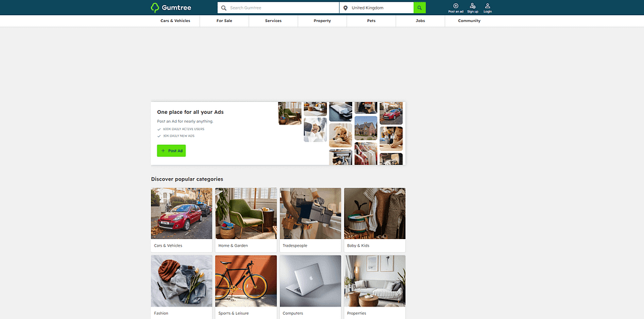Open the Home & Garden category card image
Viewport: 644px width, 319px height.
point(246,213)
